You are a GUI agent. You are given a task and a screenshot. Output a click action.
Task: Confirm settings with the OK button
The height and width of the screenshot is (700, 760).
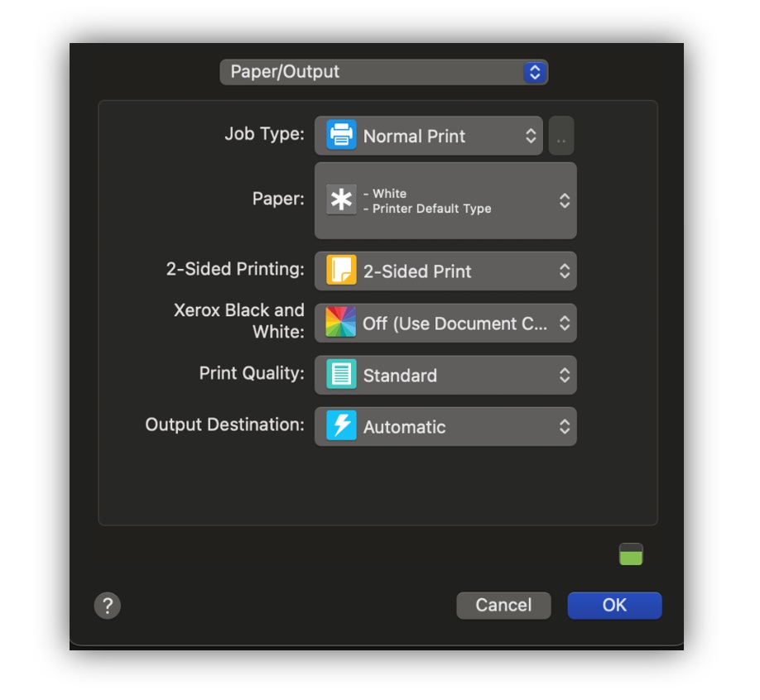pyautogui.click(x=614, y=606)
